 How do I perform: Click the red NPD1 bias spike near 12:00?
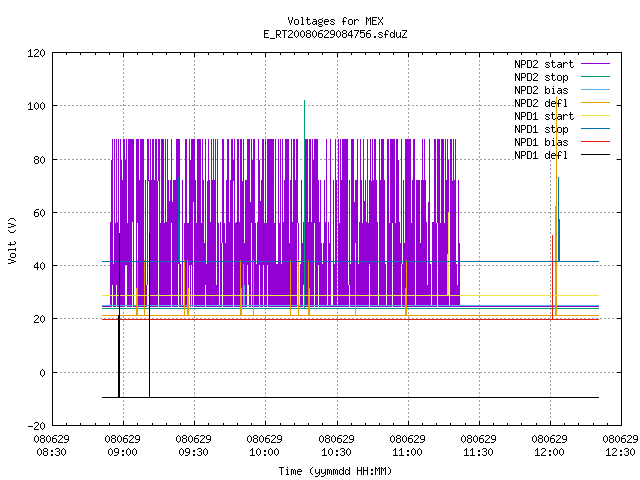coord(553,278)
